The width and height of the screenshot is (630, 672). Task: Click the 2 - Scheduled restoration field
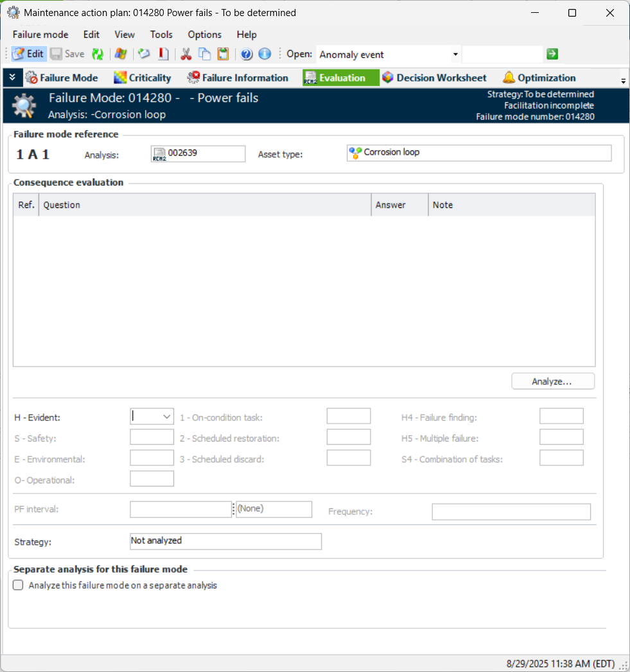click(349, 437)
